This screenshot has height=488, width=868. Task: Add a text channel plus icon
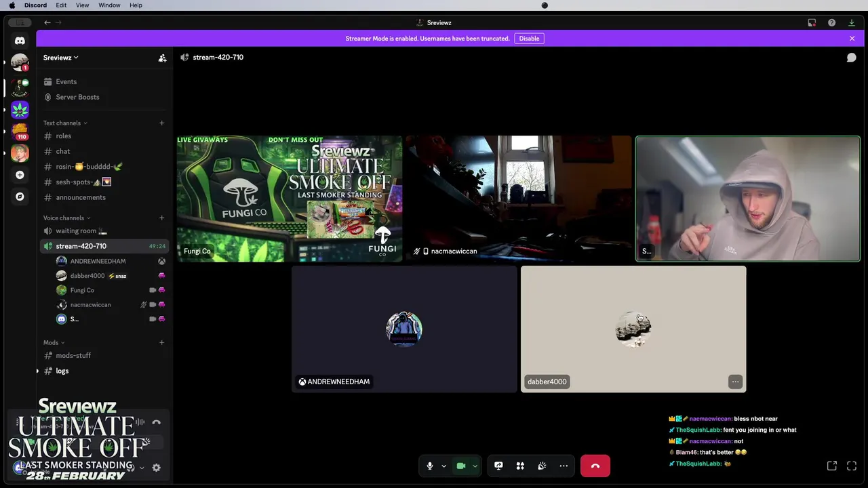tap(161, 123)
